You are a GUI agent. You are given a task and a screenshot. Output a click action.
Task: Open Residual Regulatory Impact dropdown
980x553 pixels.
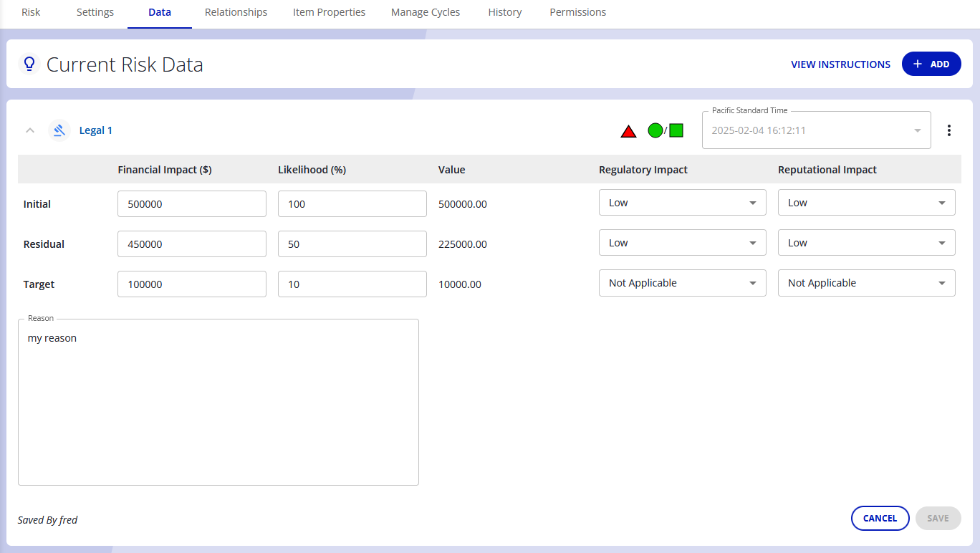[682, 243]
